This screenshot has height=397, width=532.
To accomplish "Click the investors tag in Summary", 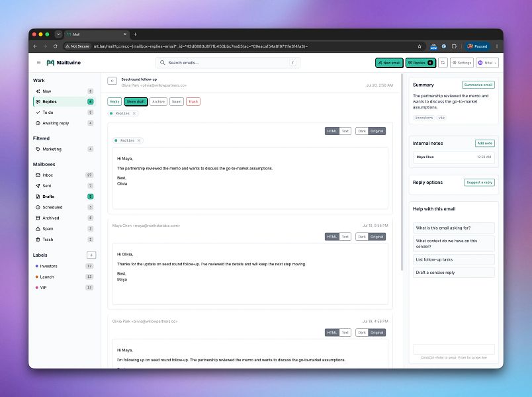I will point(423,118).
